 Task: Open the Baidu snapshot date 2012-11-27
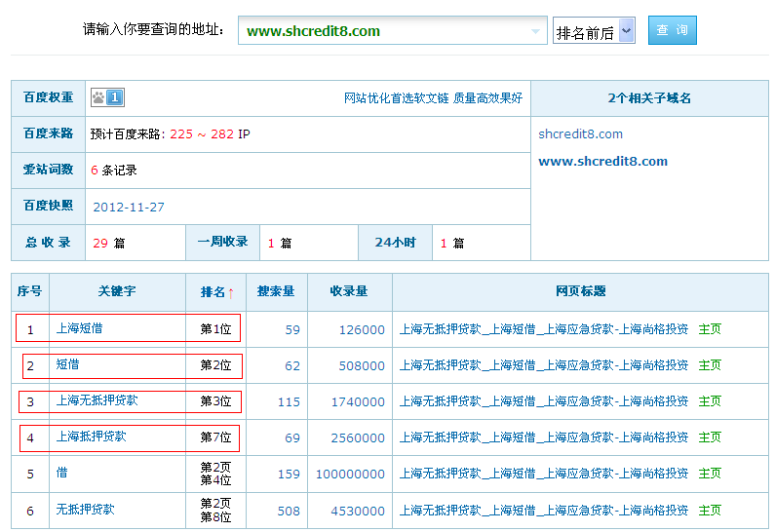click(129, 208)
